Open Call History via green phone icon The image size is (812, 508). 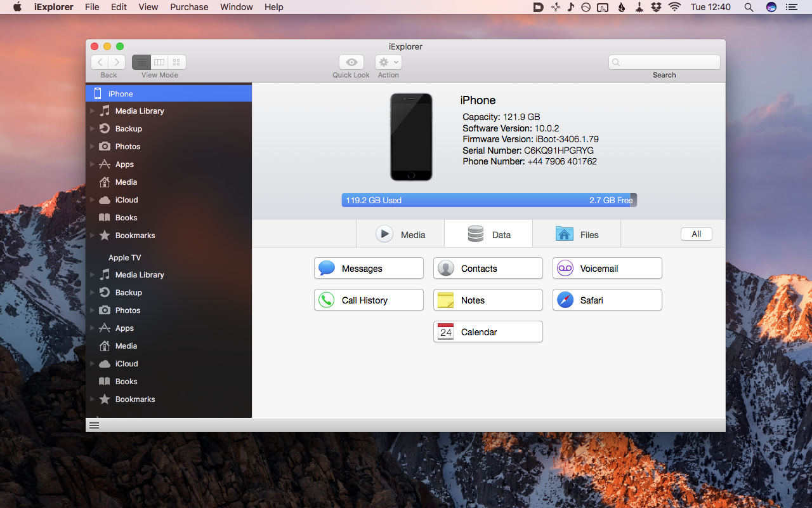click(327, 300)
